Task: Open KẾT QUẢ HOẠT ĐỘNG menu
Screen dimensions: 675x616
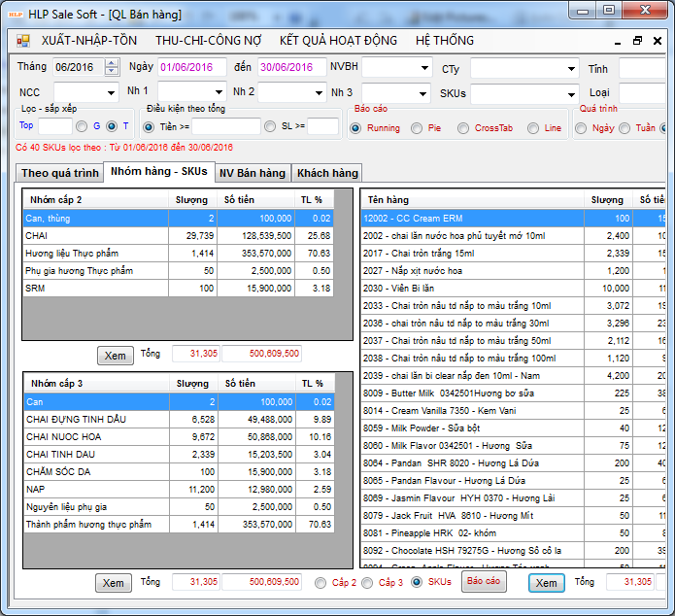Action: pos(338,41)
